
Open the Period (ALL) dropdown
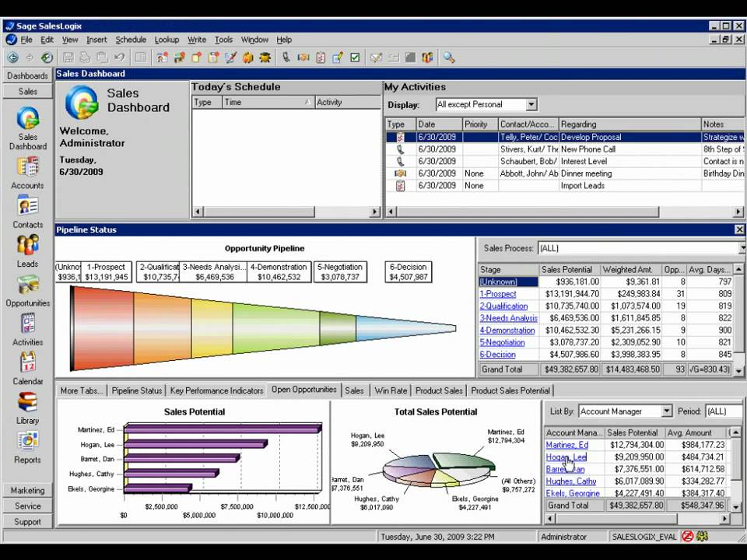(724, 411)
